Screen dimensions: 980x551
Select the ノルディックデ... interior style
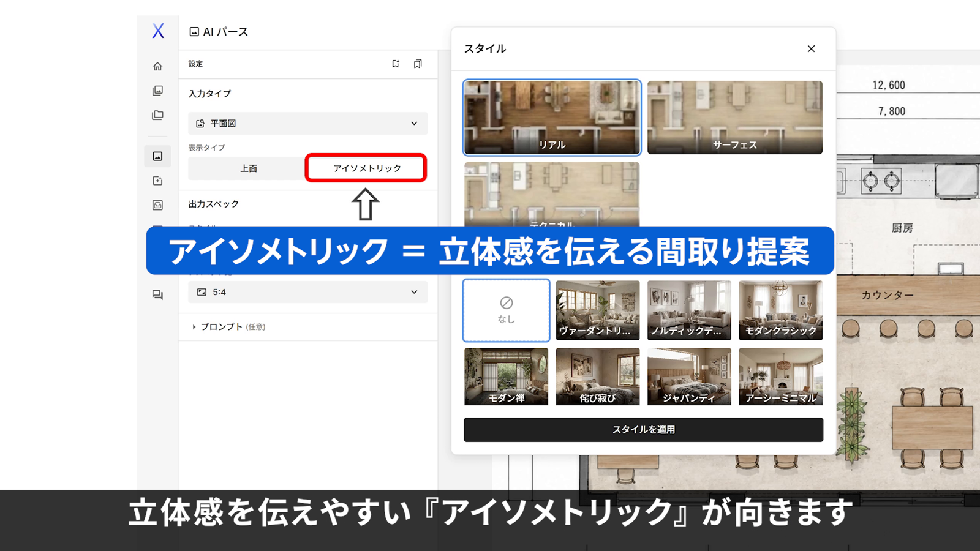click(689, 310)
